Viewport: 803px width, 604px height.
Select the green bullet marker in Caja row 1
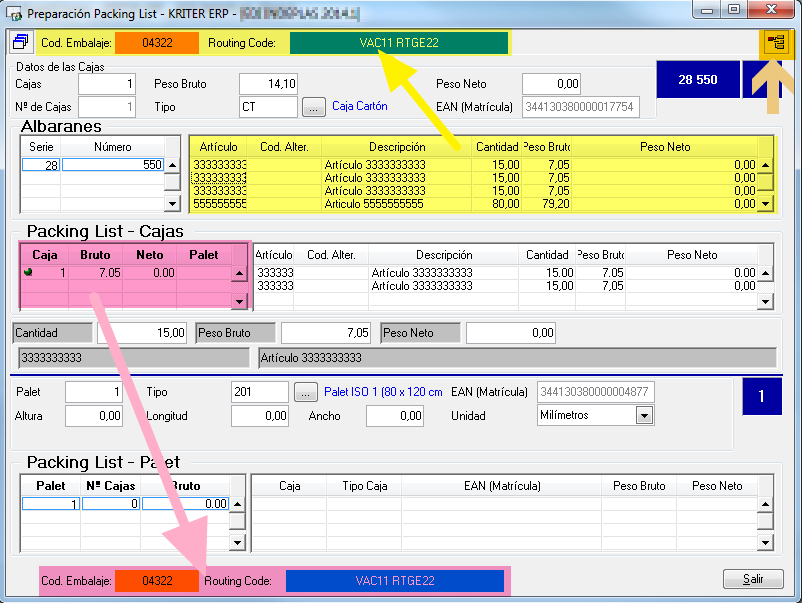point(28,273)
